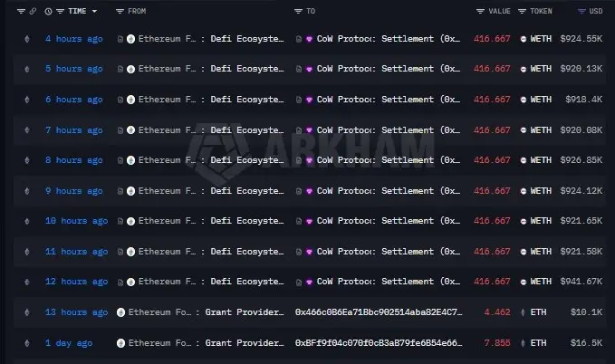Viewport: 615px width, 364px height.
Task: Select the WETH token in the 9 hours ago row
Action: 536,191
